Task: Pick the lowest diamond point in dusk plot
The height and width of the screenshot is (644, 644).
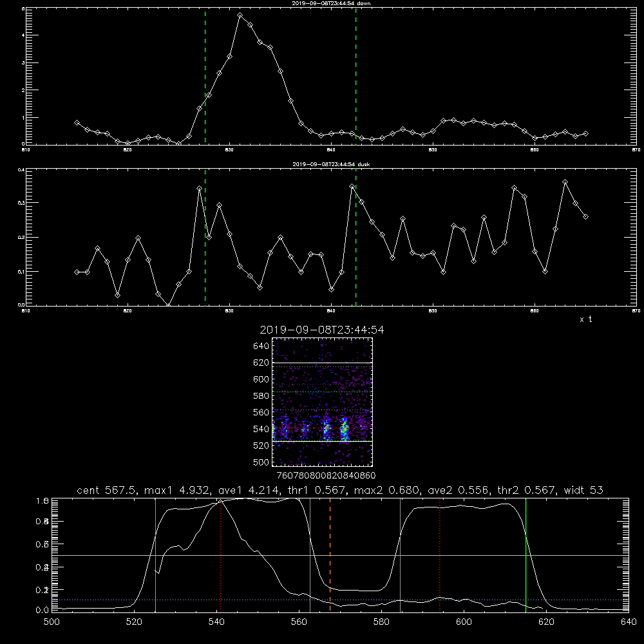Action: (x=168, y=305)
